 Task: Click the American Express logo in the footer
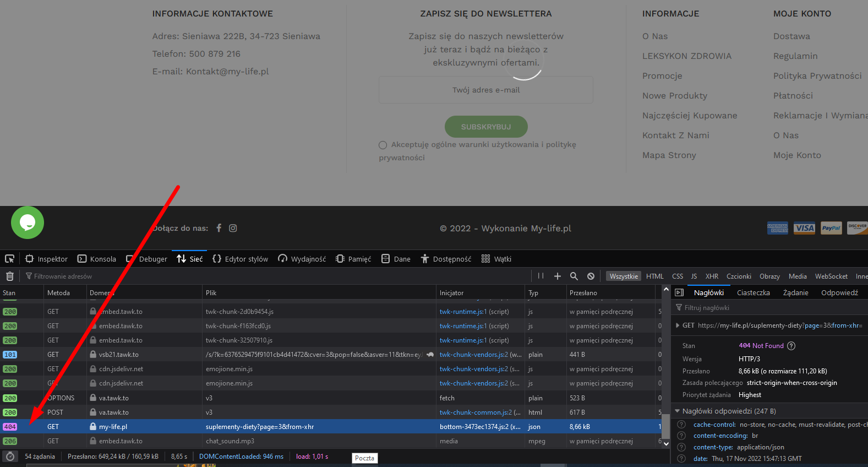tap(778, 228)
